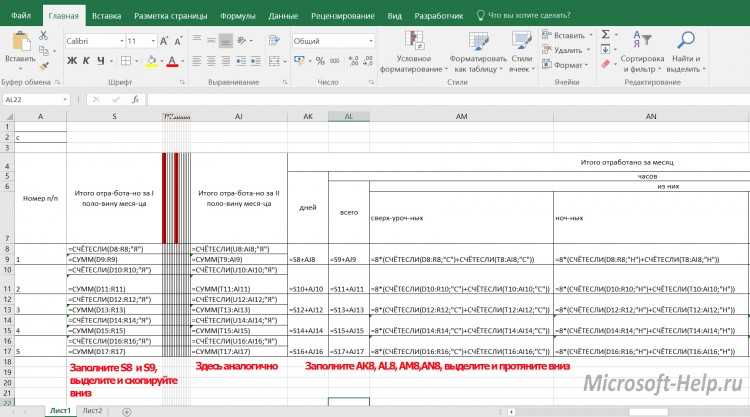
Task: Click Clear eraser icon
Action: (x=606, y=64)
